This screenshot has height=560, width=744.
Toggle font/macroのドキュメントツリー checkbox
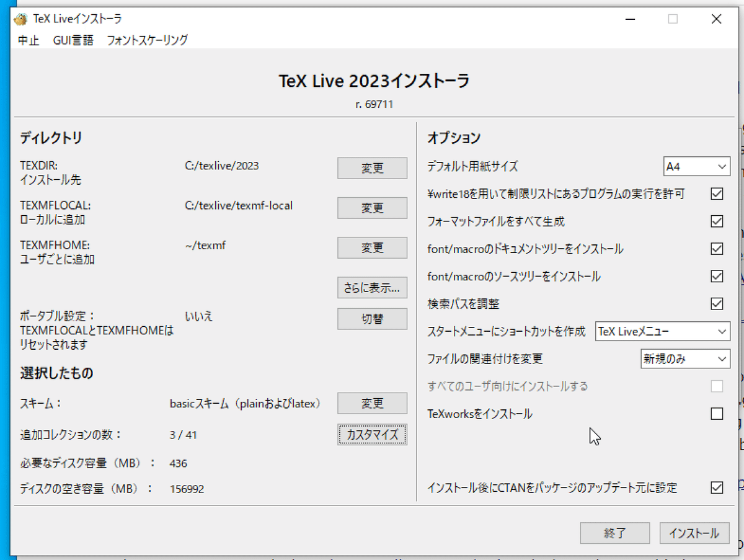[x=717, y=249]
